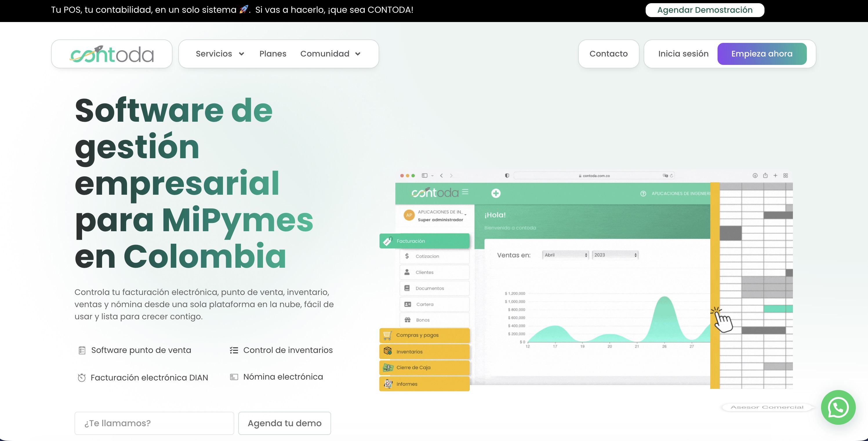Select Cartera in the mockup sidebar
Image resolution: width=868 pixels, height=441 pixels.
[x=434, y=304]
